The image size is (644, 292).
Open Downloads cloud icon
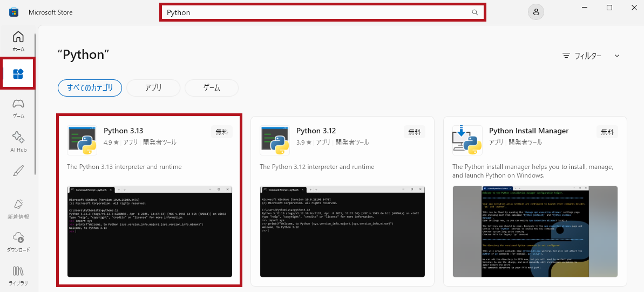(18, 238)
